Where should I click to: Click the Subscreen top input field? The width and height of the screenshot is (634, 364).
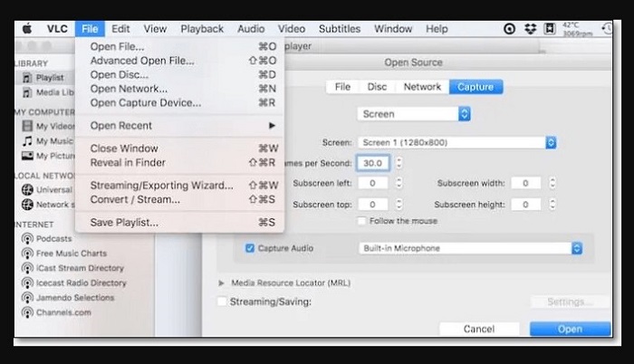tap(373, 205)
